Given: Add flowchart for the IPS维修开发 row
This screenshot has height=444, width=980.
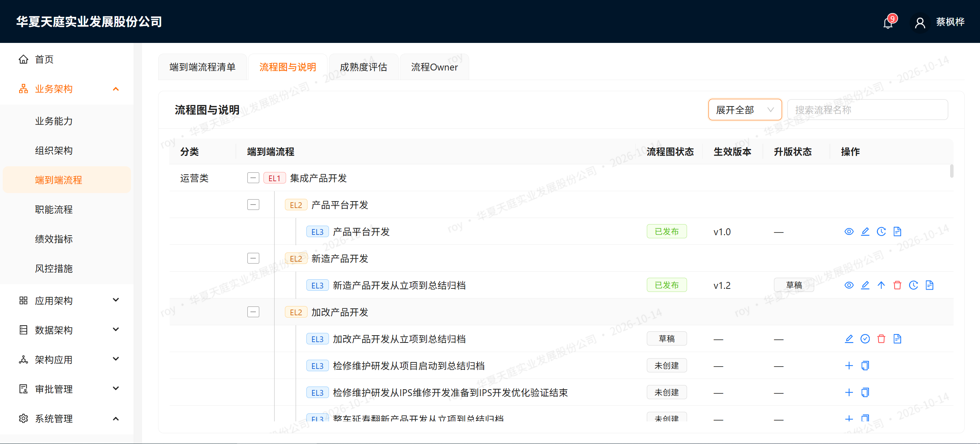Looking at the screenshot, I should point(849,393).
